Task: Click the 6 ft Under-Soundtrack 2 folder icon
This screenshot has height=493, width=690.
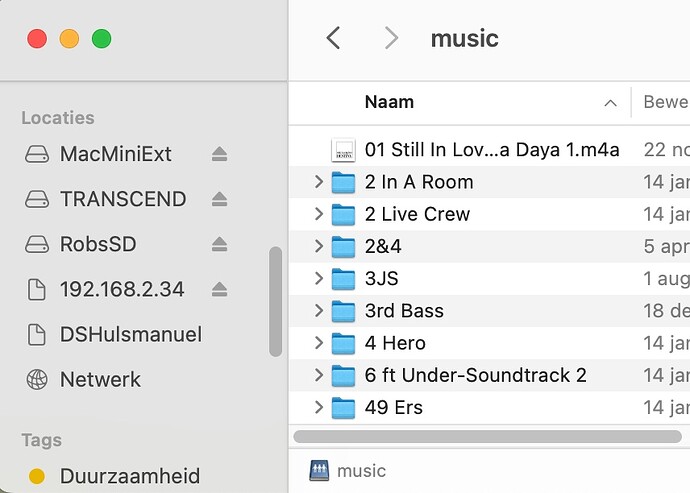Action: click(x=343, y=375)
